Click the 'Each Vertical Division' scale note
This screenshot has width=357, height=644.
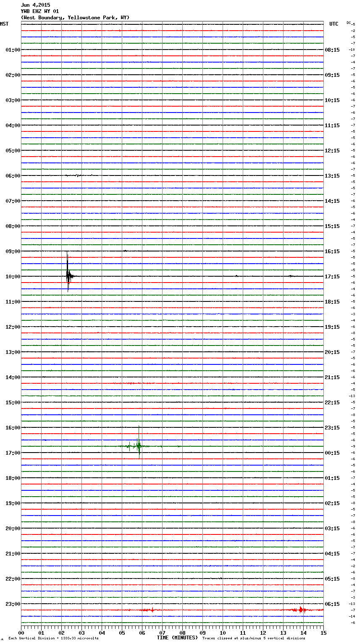pyautogui.click(x=53, y=639)
